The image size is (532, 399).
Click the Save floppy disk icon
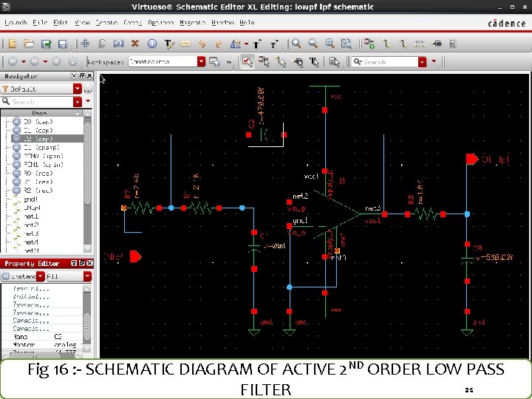(62, 44)
